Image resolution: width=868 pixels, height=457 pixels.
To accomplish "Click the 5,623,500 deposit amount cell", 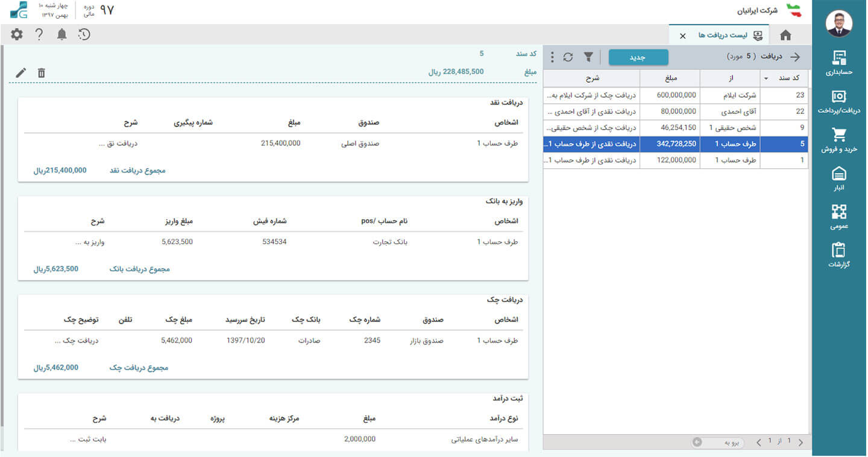I will pos(177,242).
